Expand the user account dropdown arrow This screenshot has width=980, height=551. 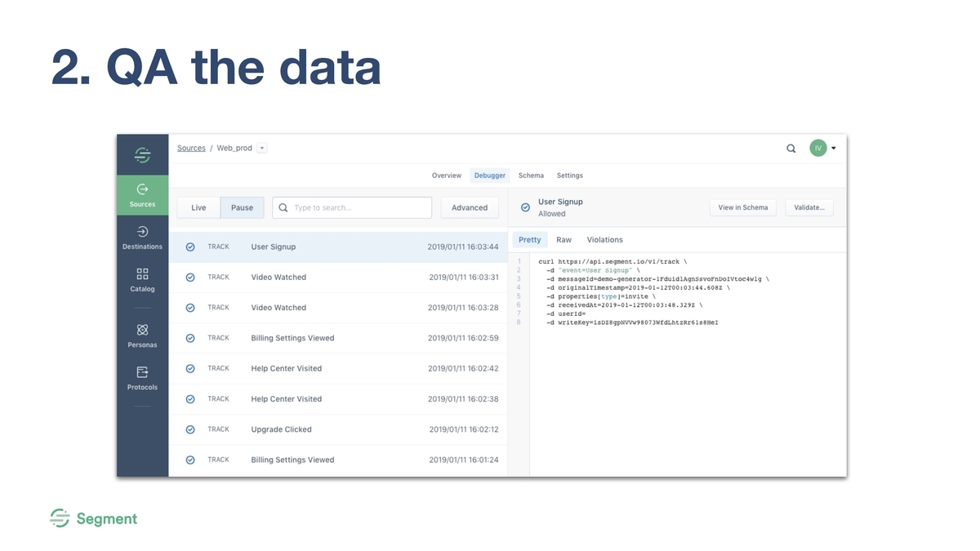(x=833, y=149)
